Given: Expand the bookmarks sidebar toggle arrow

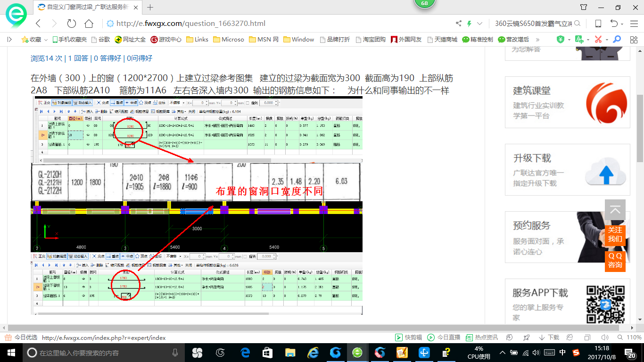Looking at the screenshot, I should [x=9, y=40].
